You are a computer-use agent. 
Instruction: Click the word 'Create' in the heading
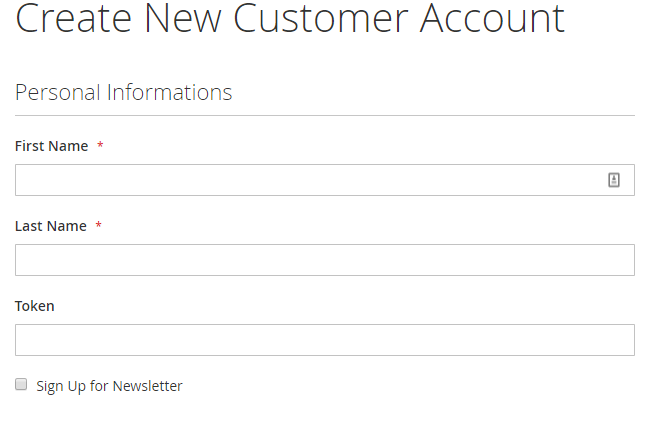74,18
